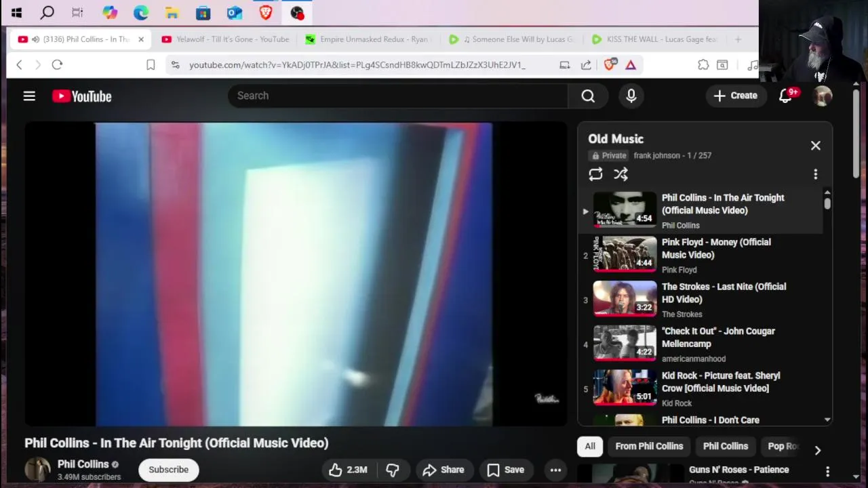
Task: Bookmark this page icon
Action: point(151,65)
